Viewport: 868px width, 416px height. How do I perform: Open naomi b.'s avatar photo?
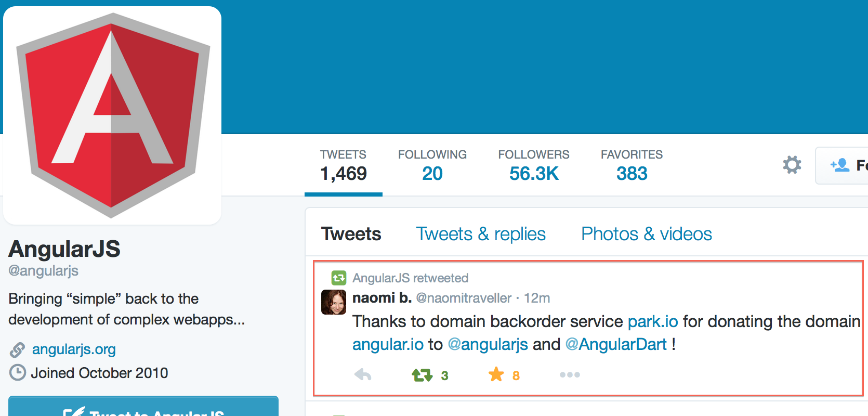pyautogui.click(x=334, y=302)
